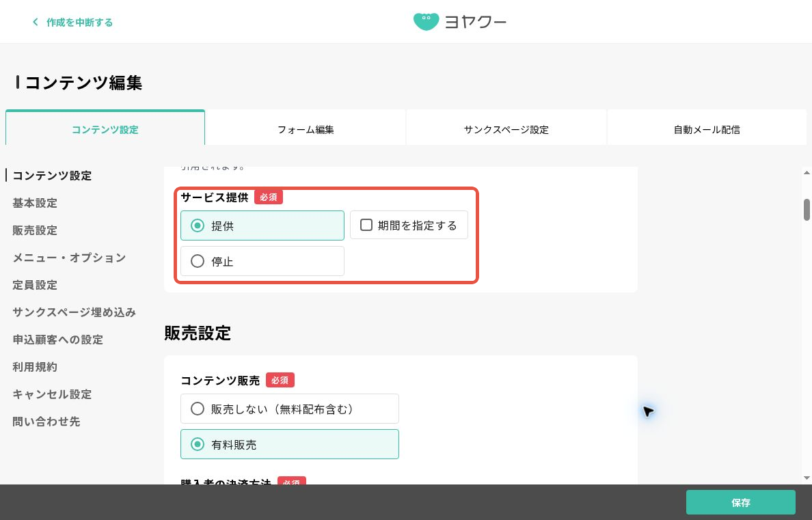
Task: Go to 利用規約 in the sidebar
Action: coord(35,367)
